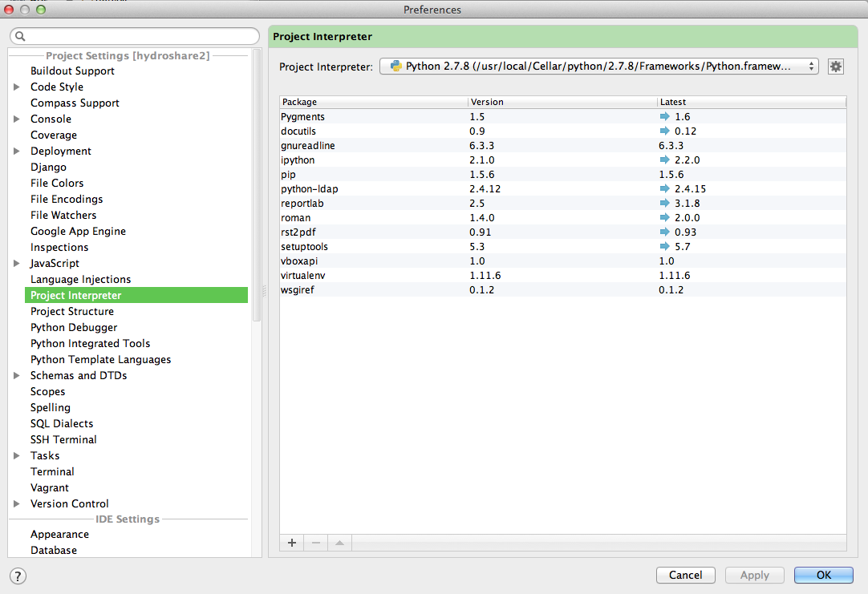Select File Encodings settings
Screen dimensions: 868x594
[67, 199]
